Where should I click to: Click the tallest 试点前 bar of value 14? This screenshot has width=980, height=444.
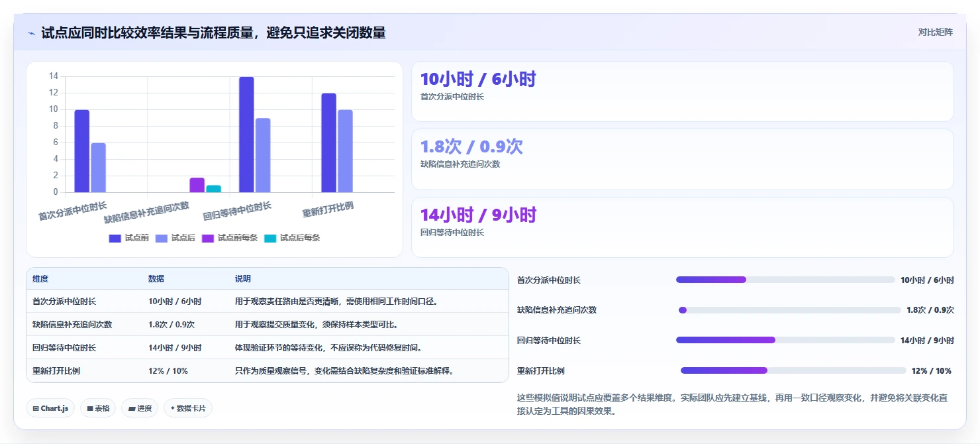[x=246, y=135]
